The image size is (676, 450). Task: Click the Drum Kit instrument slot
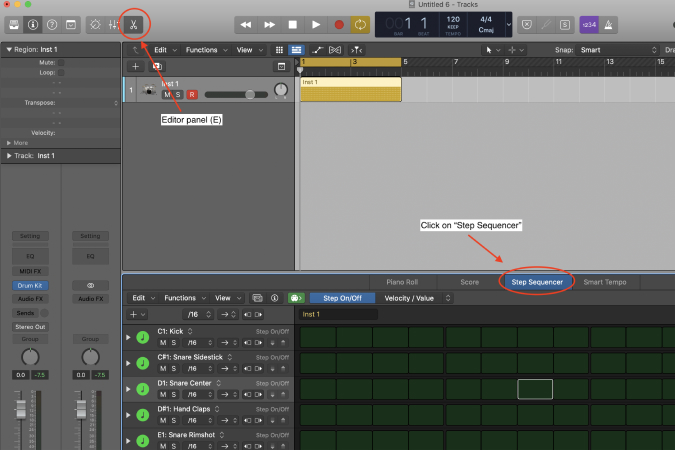(x=30, y=285)
